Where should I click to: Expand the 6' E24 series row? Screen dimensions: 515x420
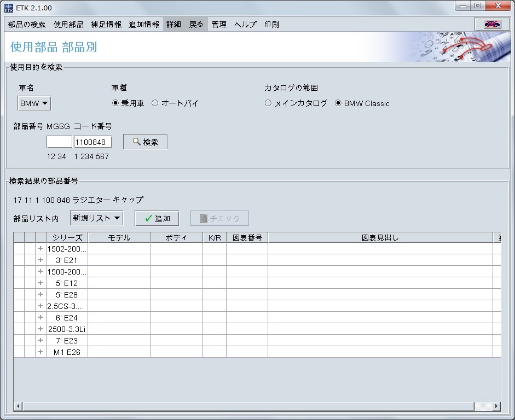tap(40, 317)
